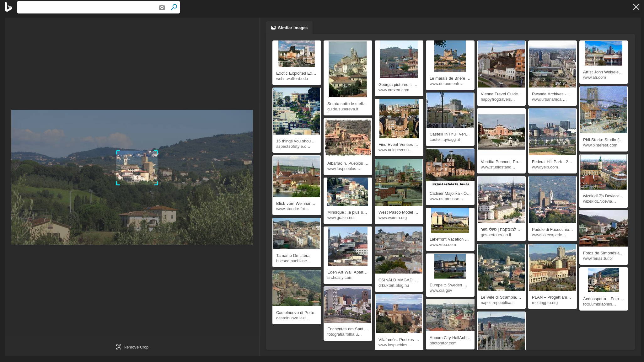Click the Remove Crop icon
Viewport: 644px width, 362px height.
tap(119, 347)
